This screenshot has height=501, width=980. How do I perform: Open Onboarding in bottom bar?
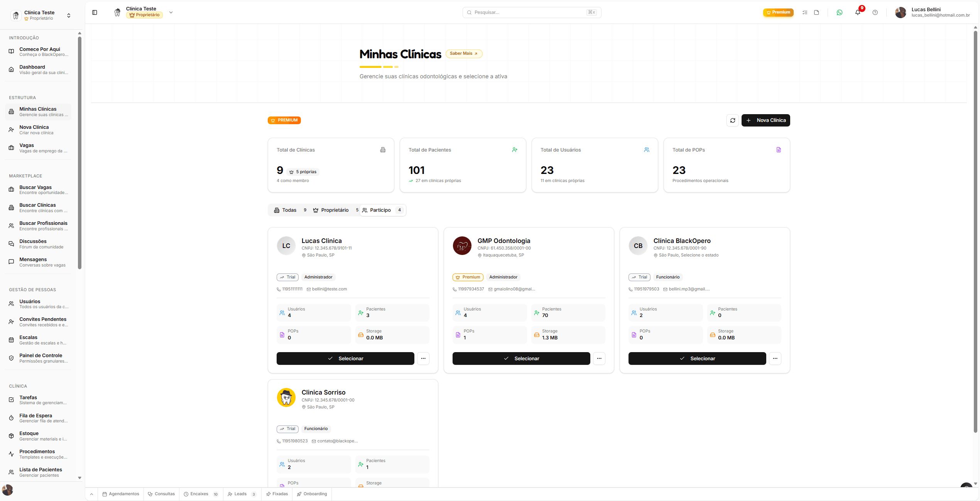[x=312, y=494]
